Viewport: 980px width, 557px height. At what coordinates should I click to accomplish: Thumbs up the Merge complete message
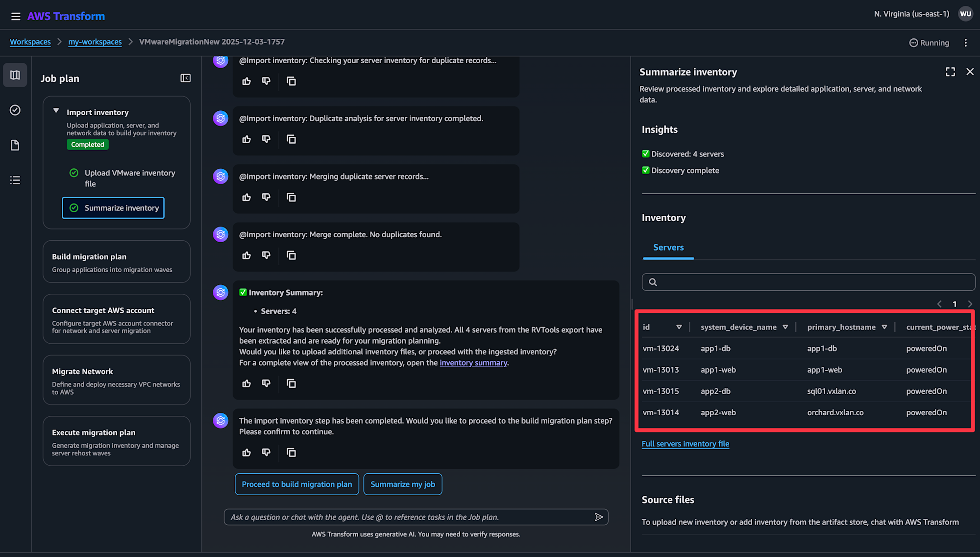point(246,255)
